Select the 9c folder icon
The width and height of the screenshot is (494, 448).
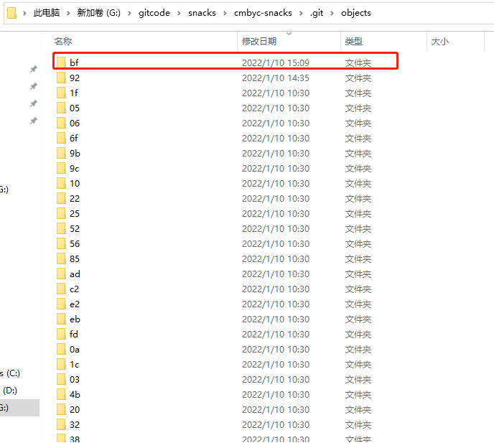[61, 168]
